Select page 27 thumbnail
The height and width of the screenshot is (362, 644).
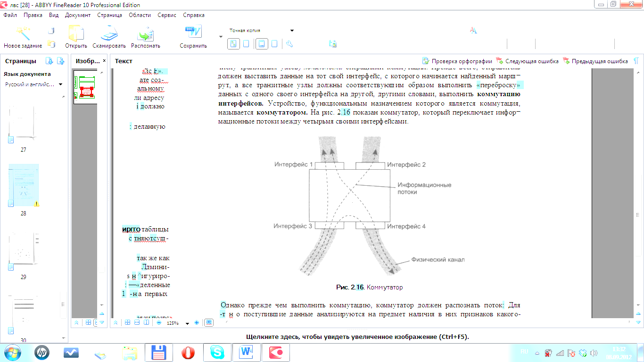23,124
